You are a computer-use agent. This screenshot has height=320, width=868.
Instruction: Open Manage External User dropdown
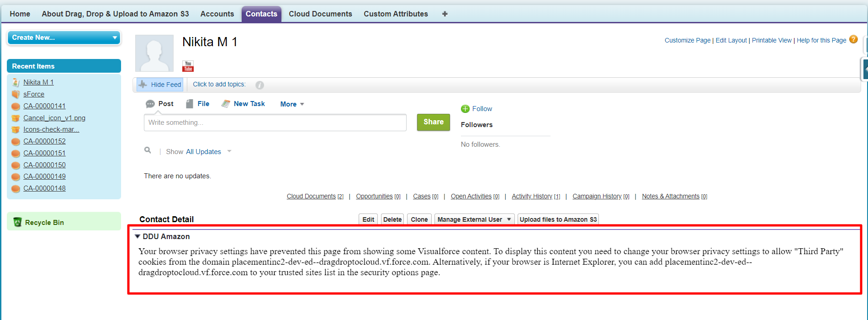click(474, 219)
